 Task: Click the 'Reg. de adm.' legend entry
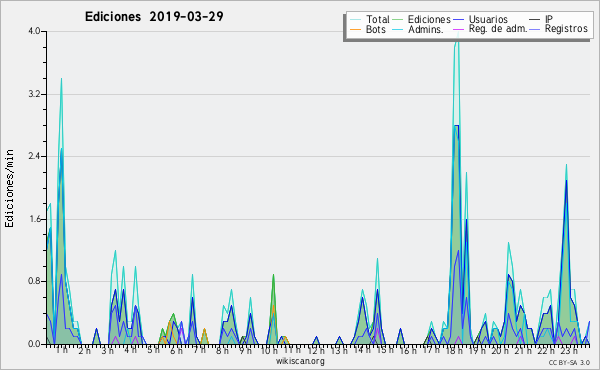491,29
